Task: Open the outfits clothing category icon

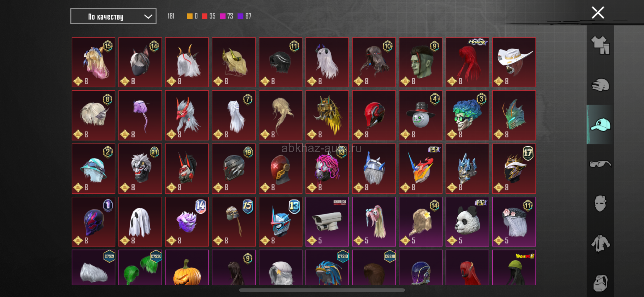Action: pos(600,45)
